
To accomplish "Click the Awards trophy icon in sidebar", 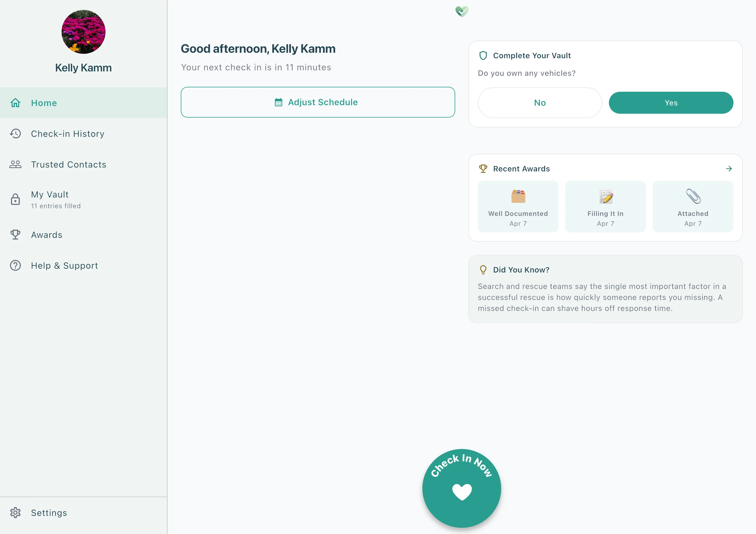I will (15, 235).
